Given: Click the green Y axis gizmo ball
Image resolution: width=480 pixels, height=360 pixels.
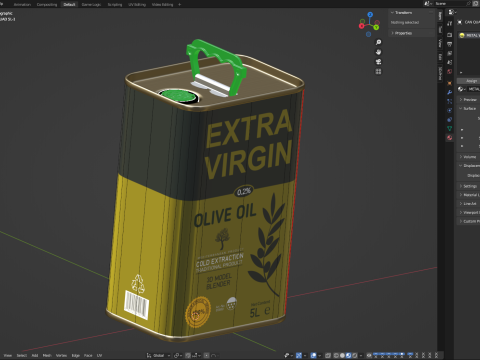Looking at the screenshot, I should (x=376, y=27).
